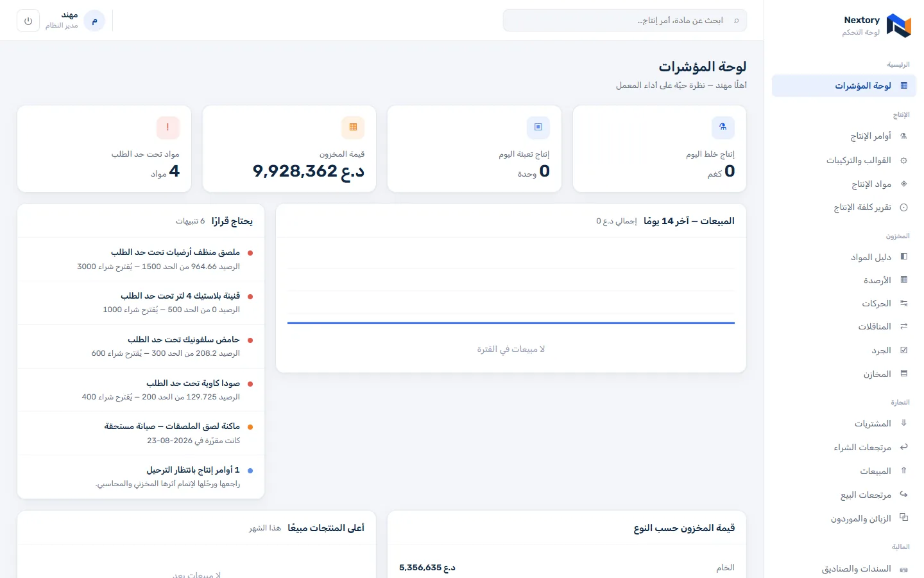The width and height of the screenshot is (924, 578).
Task: Click the gear icon beside القوالب والتركيبات
Action: (903, 161)
